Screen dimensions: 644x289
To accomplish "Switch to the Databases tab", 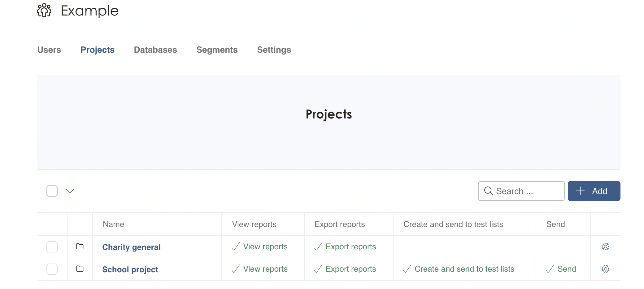I will 155,50.
